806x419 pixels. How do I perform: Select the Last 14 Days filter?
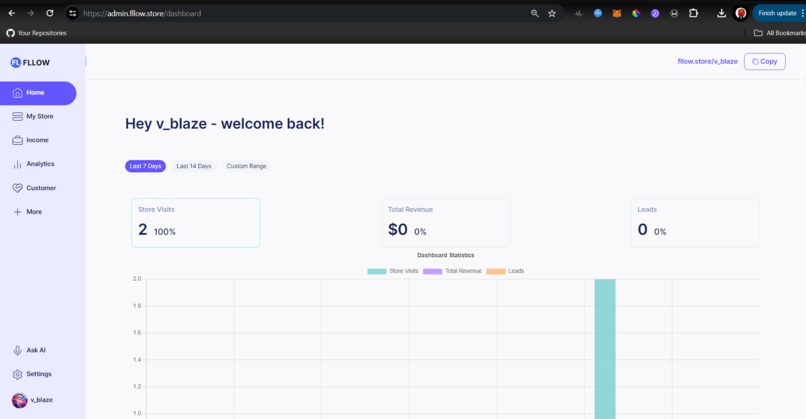point(194,166)
